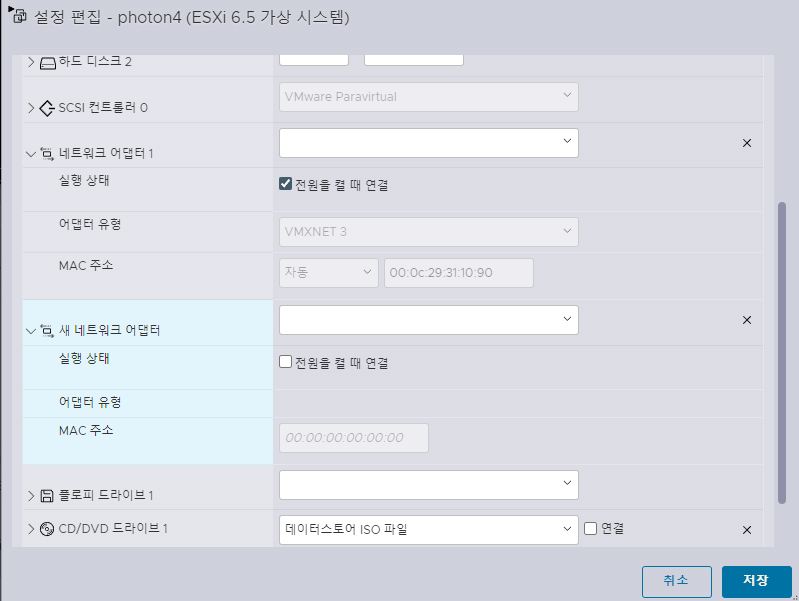The image size is (799, 601).
Task: Enable connect at power on for new adapter
Action: [x=285, y=362]
